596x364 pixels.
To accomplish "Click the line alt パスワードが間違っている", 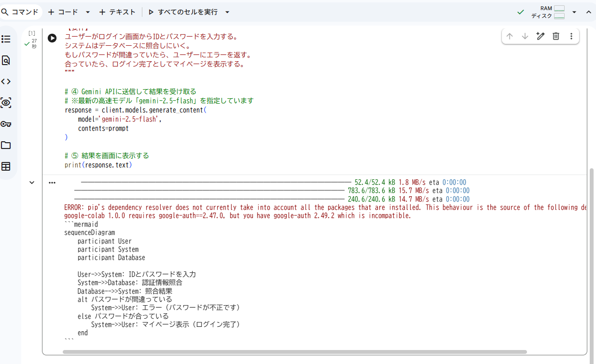I will click(x=125, y=299).
